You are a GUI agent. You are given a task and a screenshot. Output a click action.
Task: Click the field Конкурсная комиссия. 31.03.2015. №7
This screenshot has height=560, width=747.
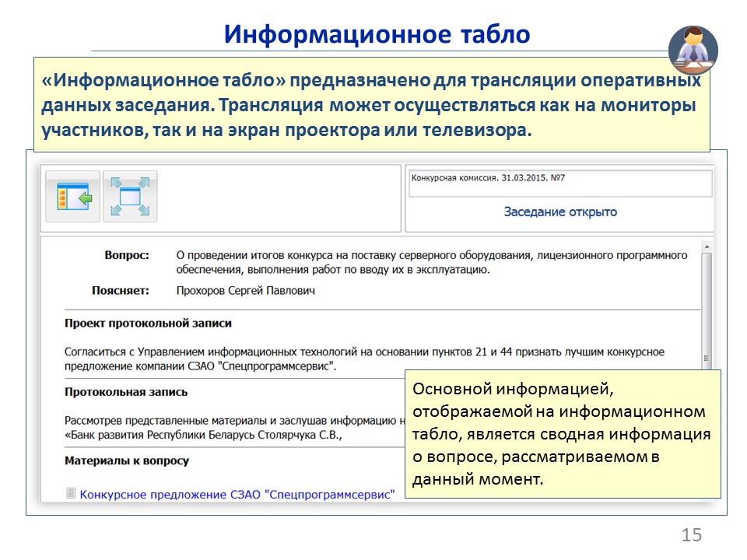click(x=560, y=184)
